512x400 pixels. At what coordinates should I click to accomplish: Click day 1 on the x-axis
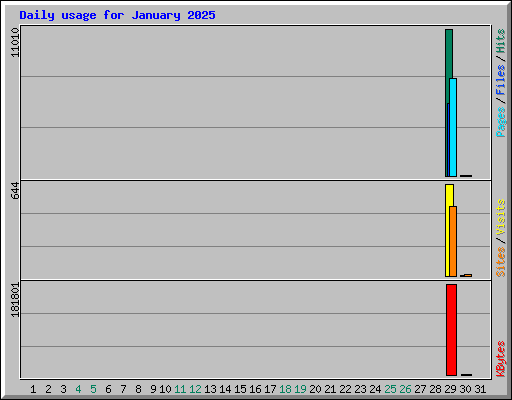tap(33, 389)
